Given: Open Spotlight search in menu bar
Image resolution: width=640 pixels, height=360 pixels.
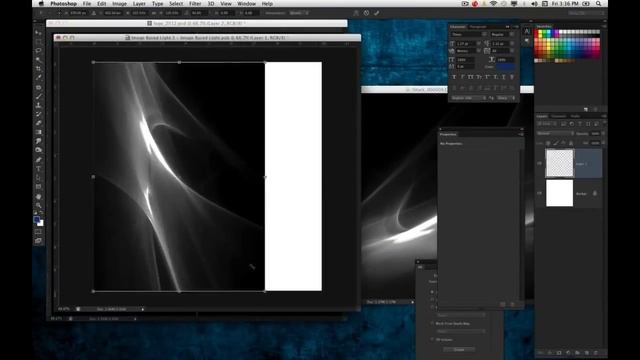Looking at the screenshot, I should tap(598, 4).
